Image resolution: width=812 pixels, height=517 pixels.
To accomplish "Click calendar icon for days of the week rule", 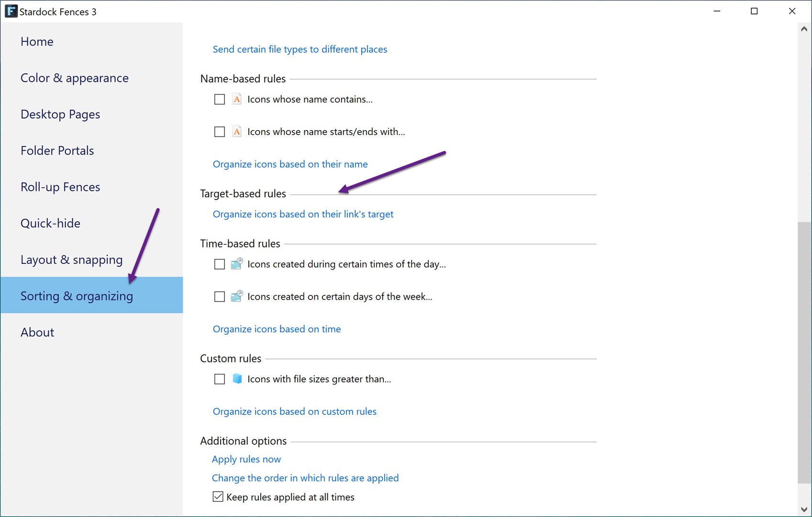I will click(x=237, y=296).
